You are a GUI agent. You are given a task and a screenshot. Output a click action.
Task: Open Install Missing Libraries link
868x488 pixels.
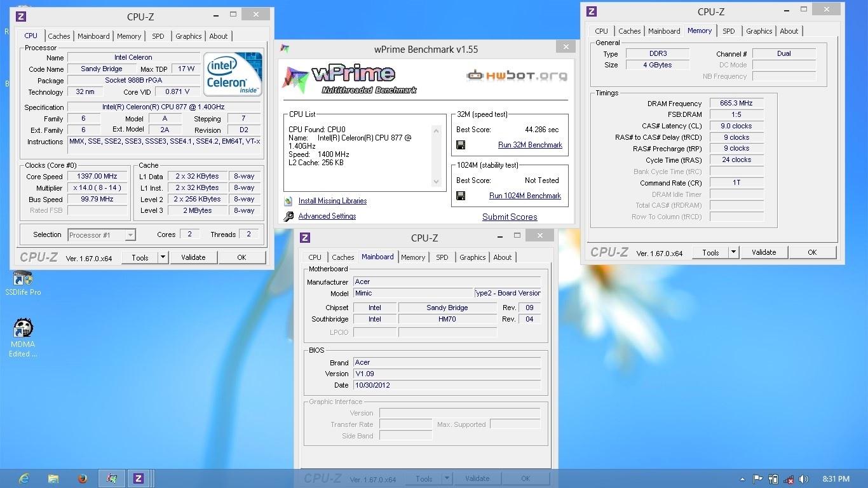[x=332, y=201]
